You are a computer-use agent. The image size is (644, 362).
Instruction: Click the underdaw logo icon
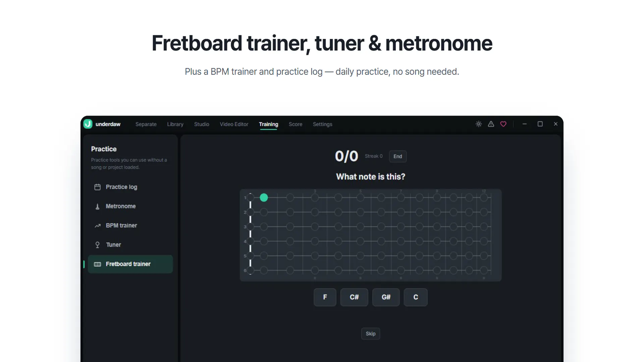click(88, 124)
